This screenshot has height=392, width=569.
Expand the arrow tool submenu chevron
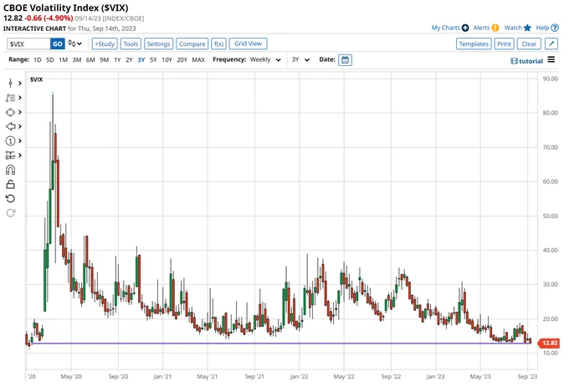click(19, 126)
